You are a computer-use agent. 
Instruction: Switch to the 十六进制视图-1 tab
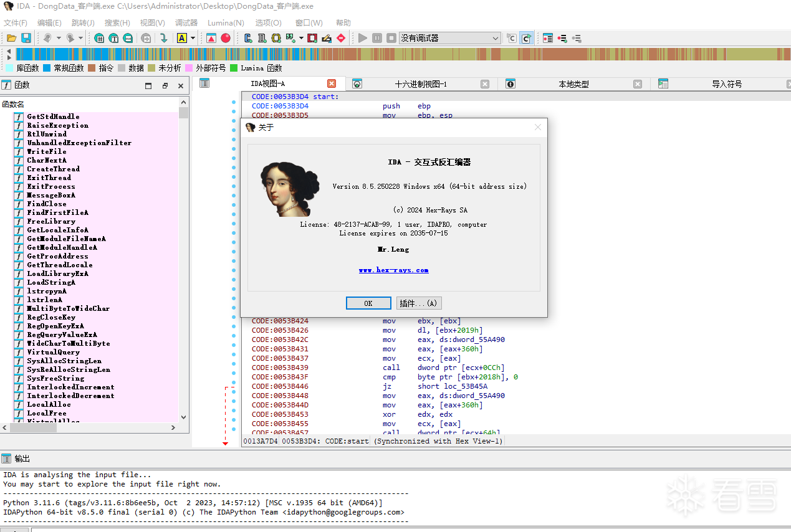(421, 84)
